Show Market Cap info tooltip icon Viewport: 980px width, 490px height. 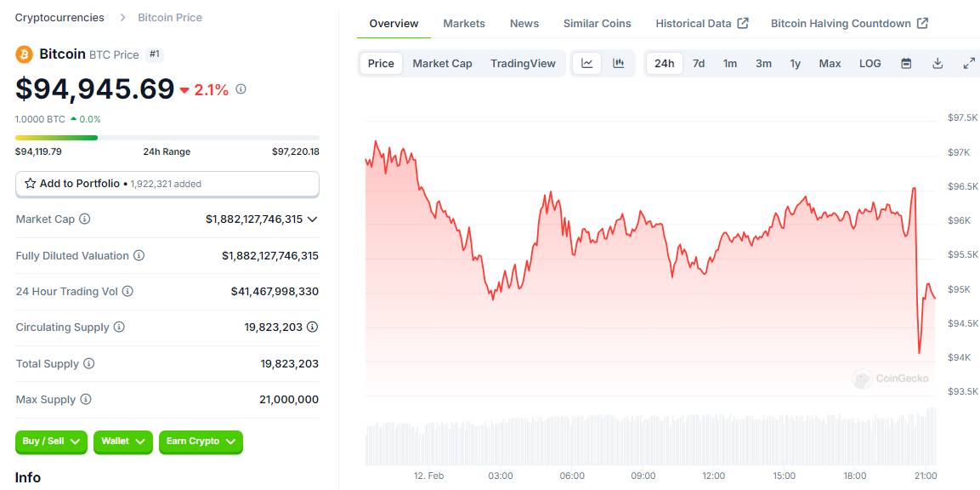(x=85, y=219)
